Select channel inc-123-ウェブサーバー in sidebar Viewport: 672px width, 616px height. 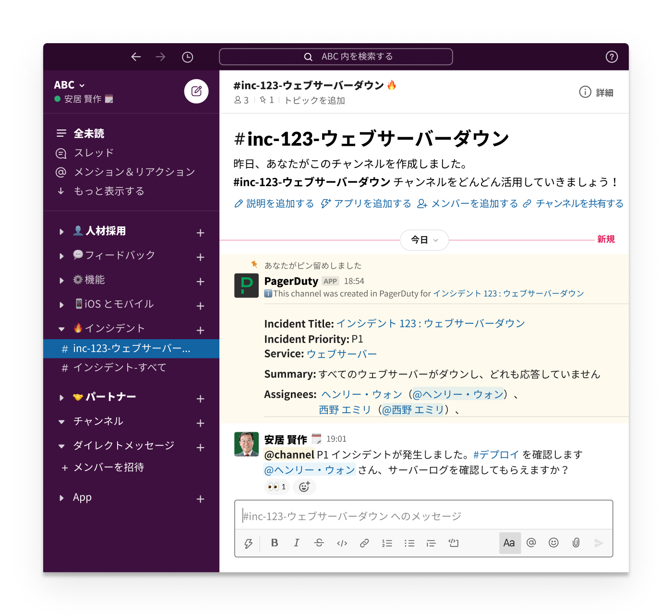tap(131, 348)
